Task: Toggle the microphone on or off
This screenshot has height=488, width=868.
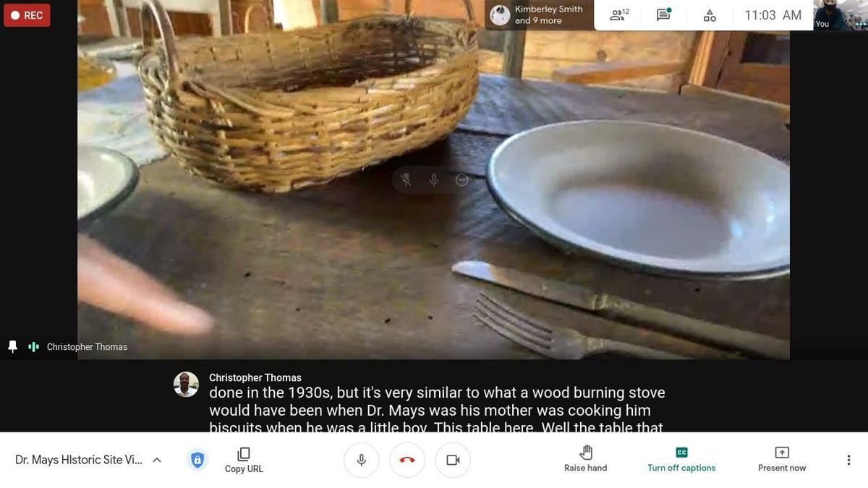Action: tap(361, 460)
